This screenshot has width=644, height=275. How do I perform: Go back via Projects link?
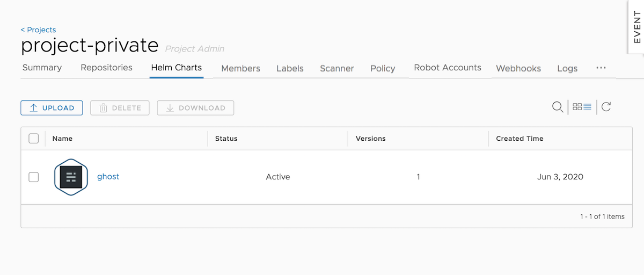38,30
